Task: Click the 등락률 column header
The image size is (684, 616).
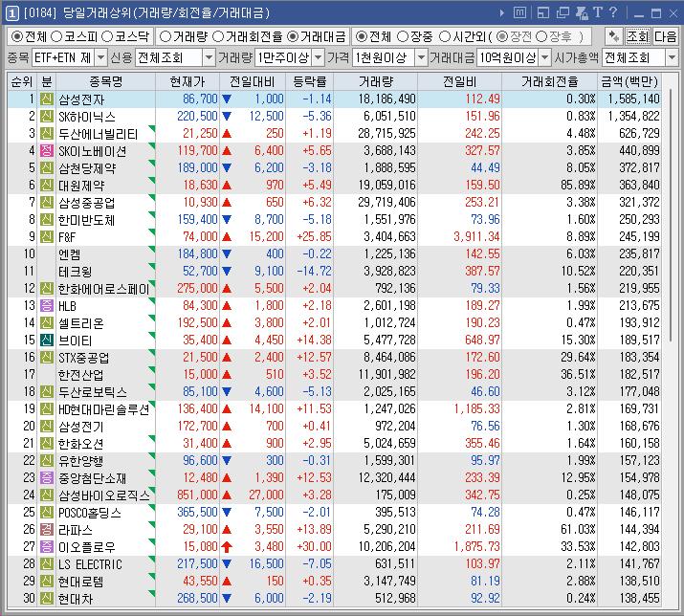Action: pyautogui.click(x=309, y=81)
